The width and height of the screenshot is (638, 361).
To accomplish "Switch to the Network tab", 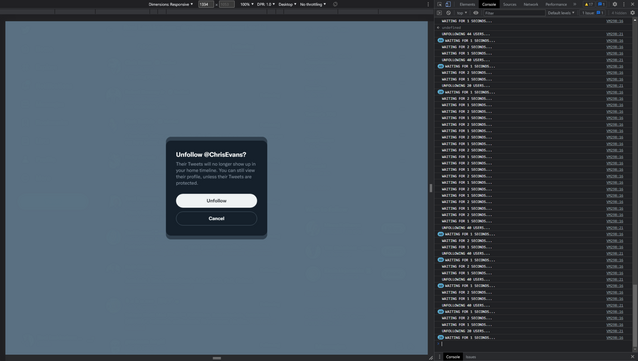I will point(531,4).
